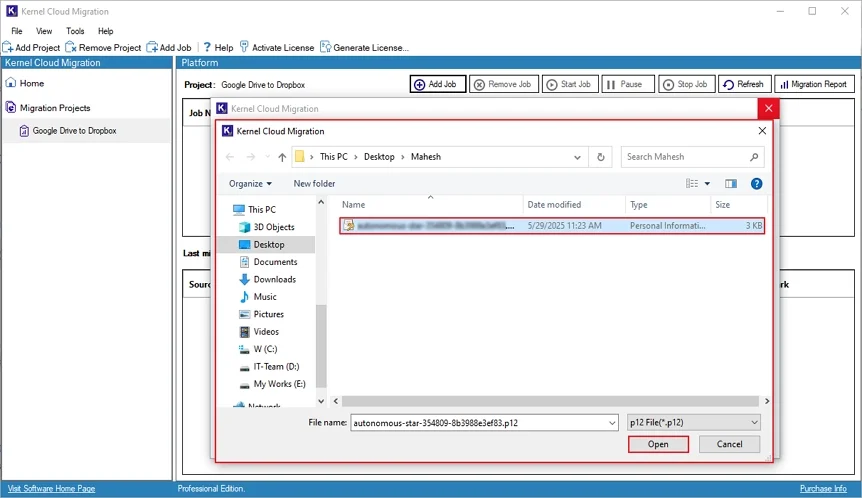Close the red X of the outer dialog

pos(768,108)
